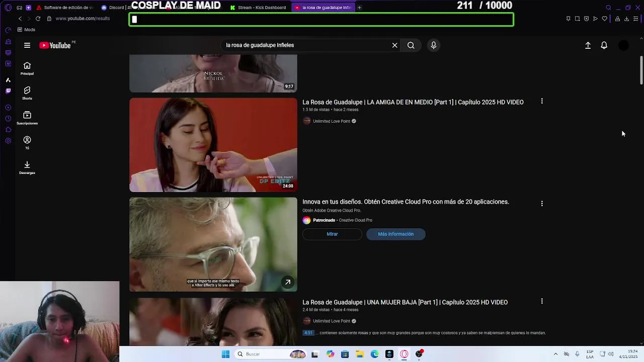Click the YouTube search magnifier button
The width and height of the screenshot is (644, 362).
411,45
